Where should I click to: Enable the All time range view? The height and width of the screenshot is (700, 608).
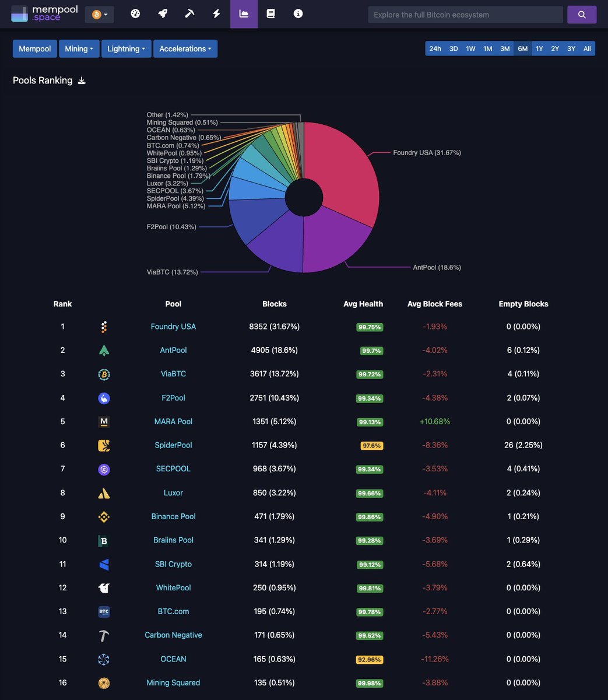click(586, 48)
